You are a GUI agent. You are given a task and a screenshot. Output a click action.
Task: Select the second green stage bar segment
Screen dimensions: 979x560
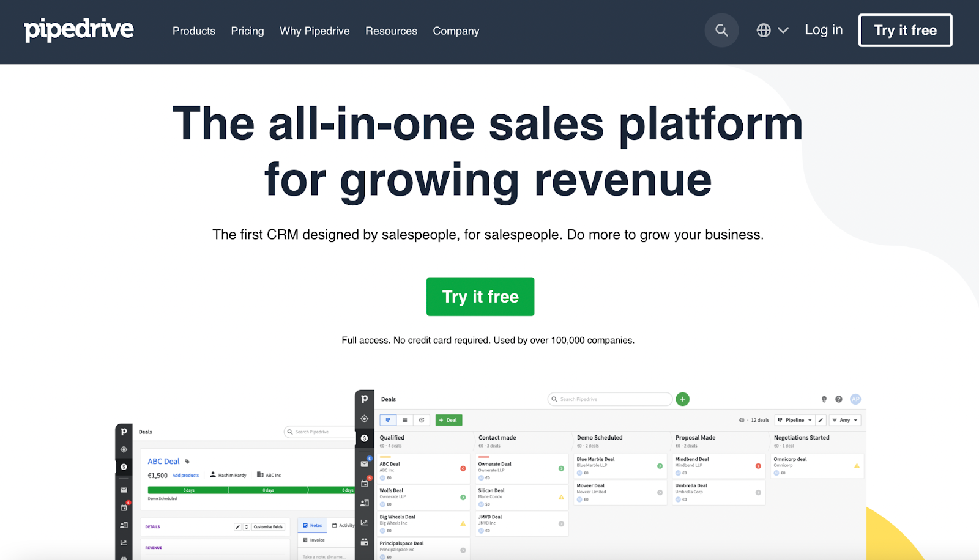click(x=269, y=490)
